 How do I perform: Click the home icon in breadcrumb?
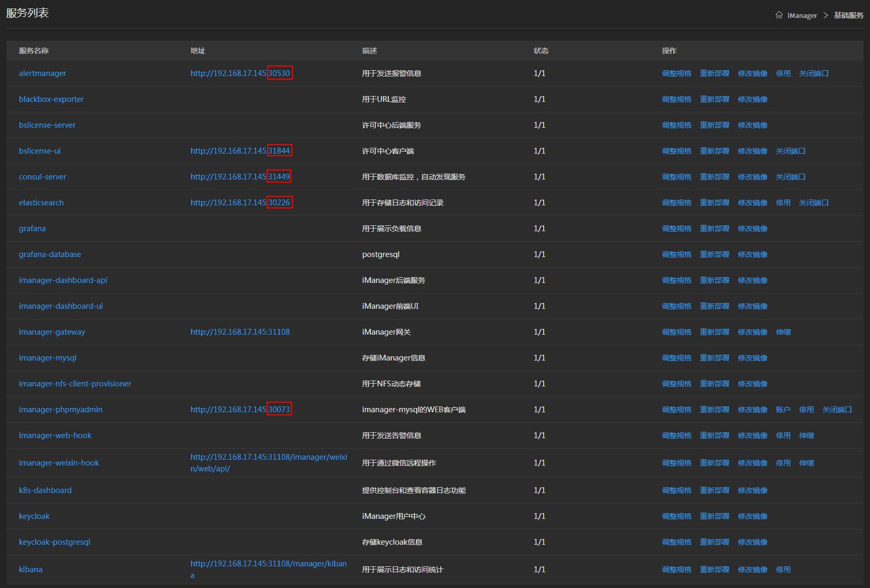click(x=779, y=15)
